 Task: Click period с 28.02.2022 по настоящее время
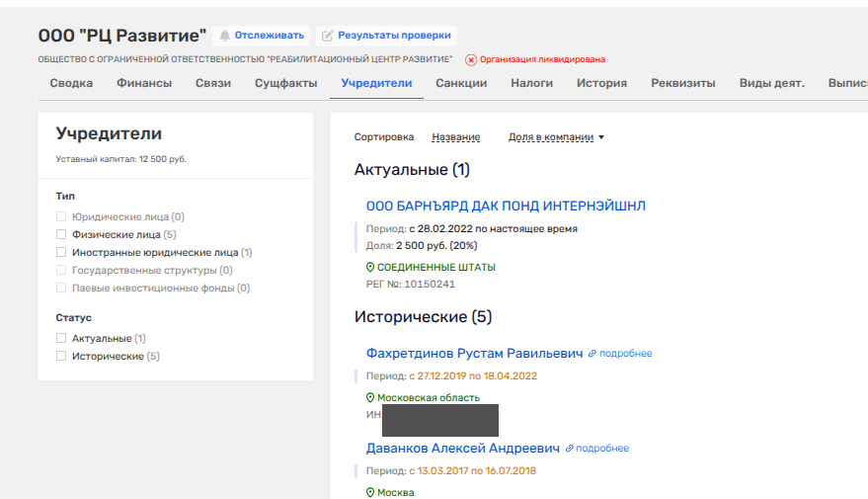point(493,228)
